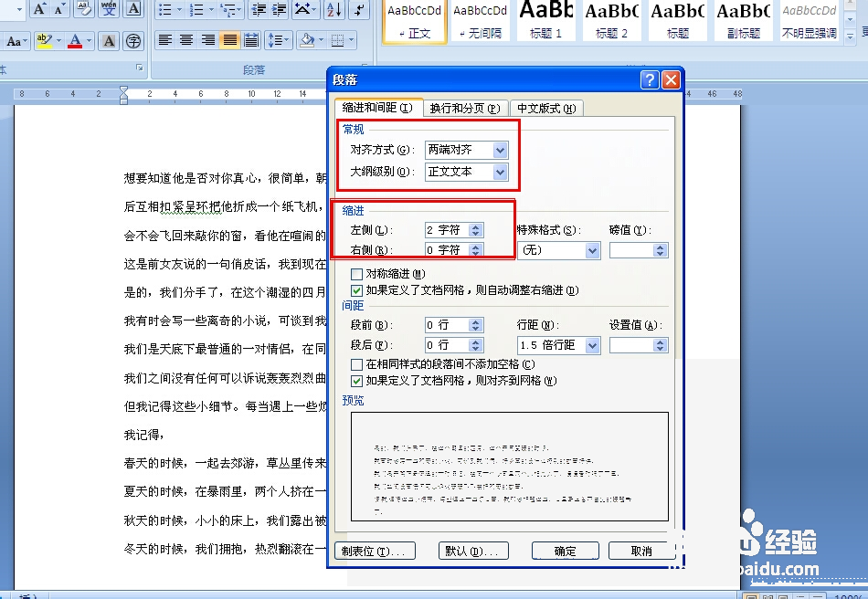Click the highlighted Justify alignment icon
The width and height of the screenshot is (868, 599).
pos(229,40)
